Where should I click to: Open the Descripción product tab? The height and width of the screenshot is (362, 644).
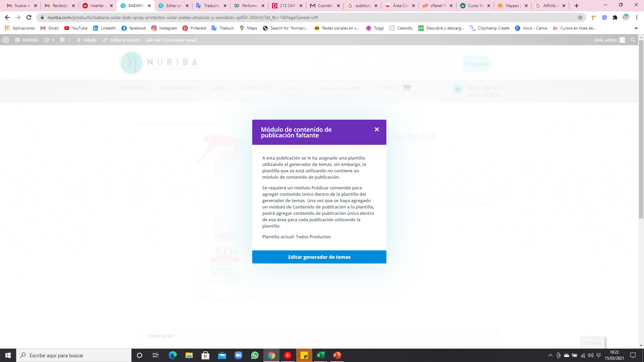pos(162,336)
